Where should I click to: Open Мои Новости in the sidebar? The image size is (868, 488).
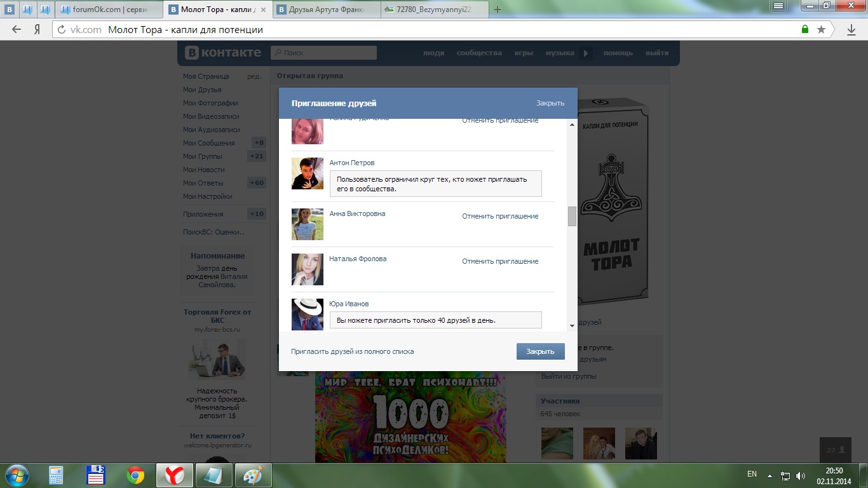204,170
